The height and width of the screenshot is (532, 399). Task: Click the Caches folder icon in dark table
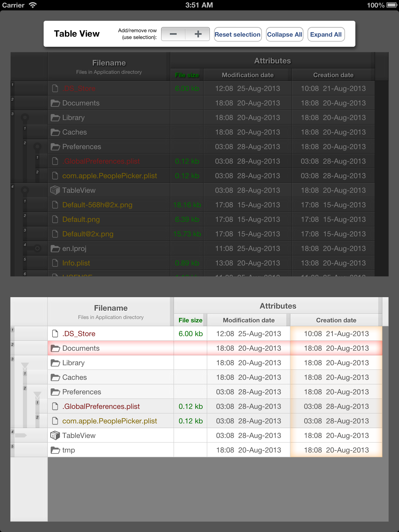point(55,132)
